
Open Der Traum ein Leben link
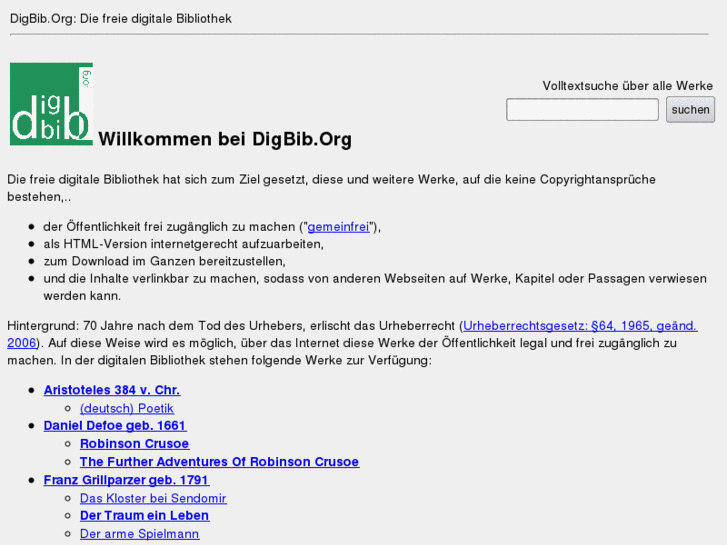(144, 516)
